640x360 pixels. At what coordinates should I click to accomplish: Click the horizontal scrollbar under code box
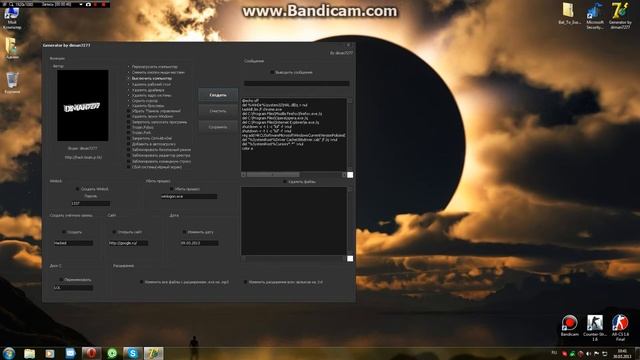(294, 175)
